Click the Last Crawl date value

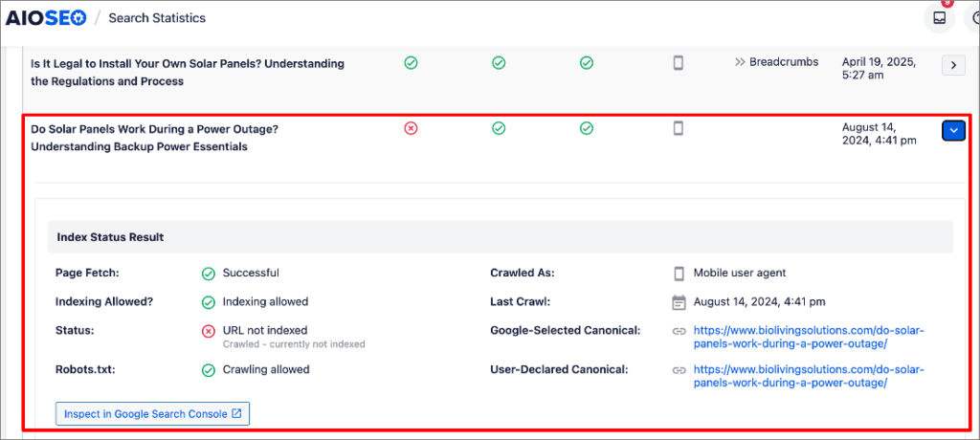[759, 302]
